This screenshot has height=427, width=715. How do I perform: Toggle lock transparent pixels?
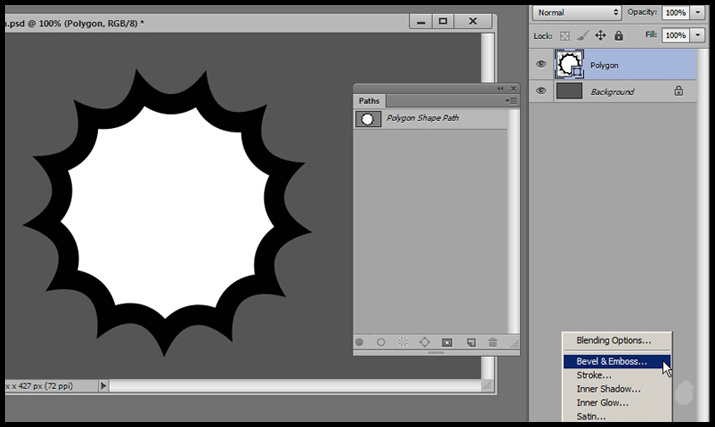pos(566,35)
